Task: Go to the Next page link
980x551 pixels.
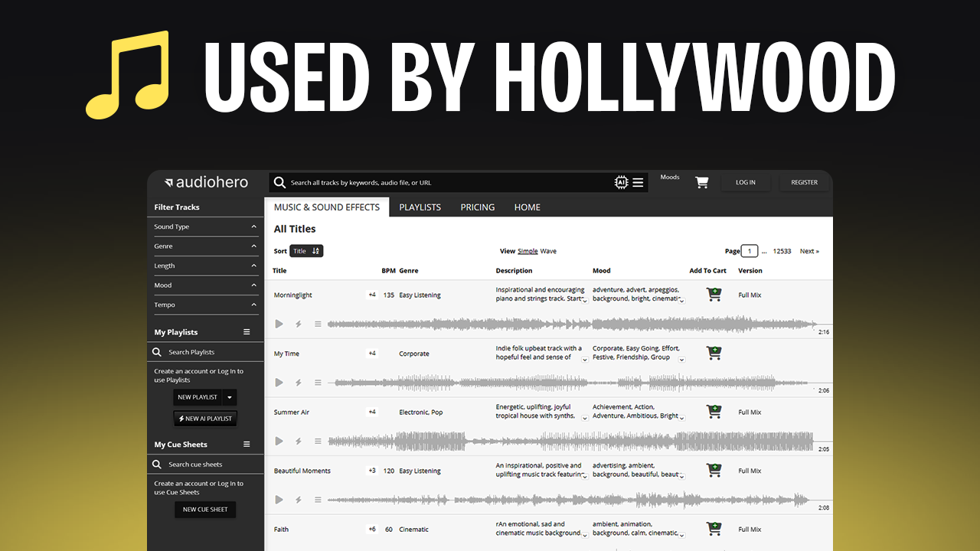Action: coord(809,251)
